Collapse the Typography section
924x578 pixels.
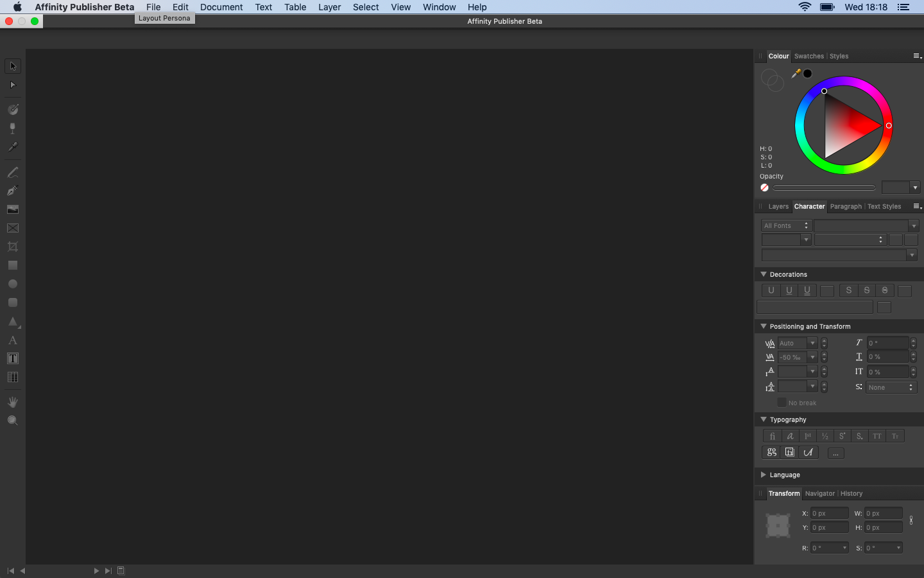(764, 419)
